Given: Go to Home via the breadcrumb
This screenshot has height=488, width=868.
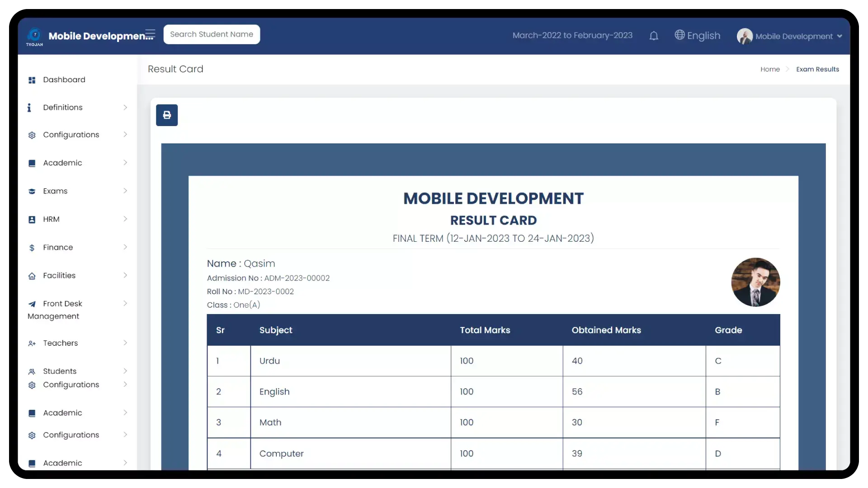Looking at the screenshot, I should tap(770, 69).
